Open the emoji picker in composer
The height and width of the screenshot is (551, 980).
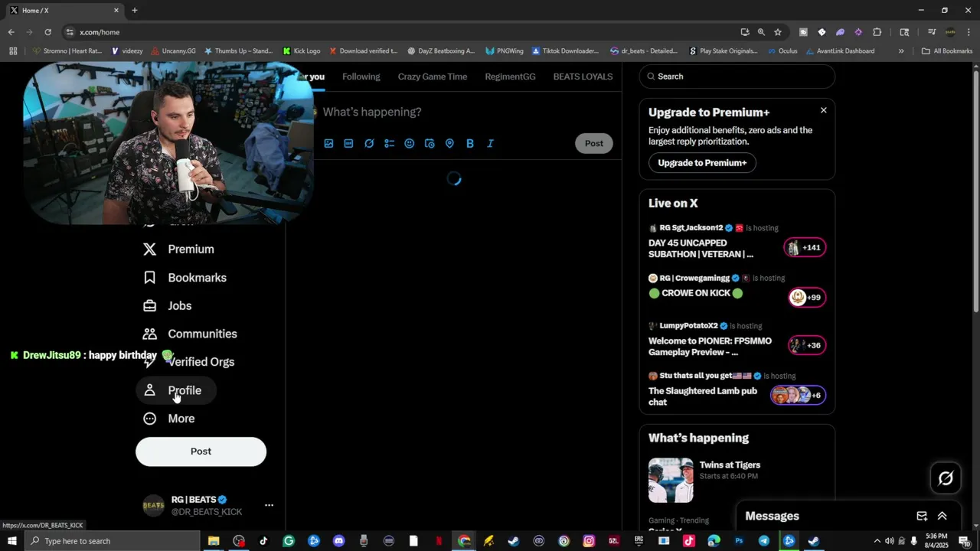(409, 143)
